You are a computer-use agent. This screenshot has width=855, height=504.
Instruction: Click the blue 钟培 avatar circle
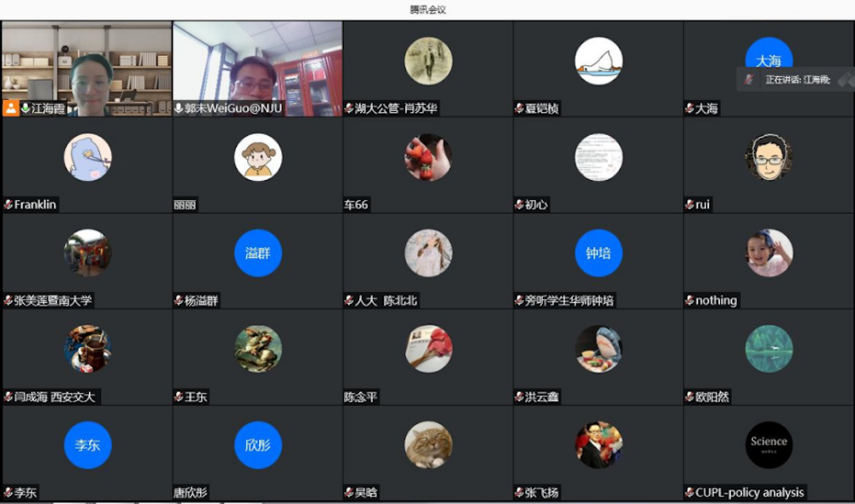(x=598, y=253)
